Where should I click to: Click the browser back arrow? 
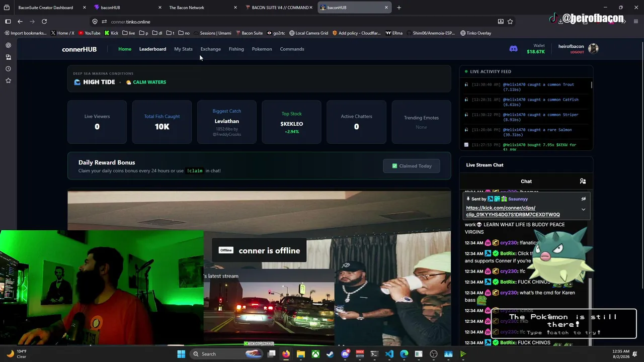coord(20,22)
